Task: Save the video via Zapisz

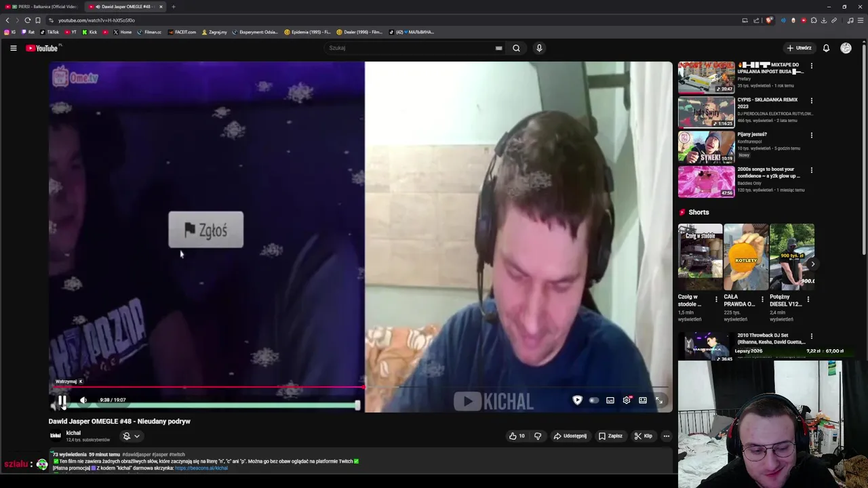Action: point(610,436)
